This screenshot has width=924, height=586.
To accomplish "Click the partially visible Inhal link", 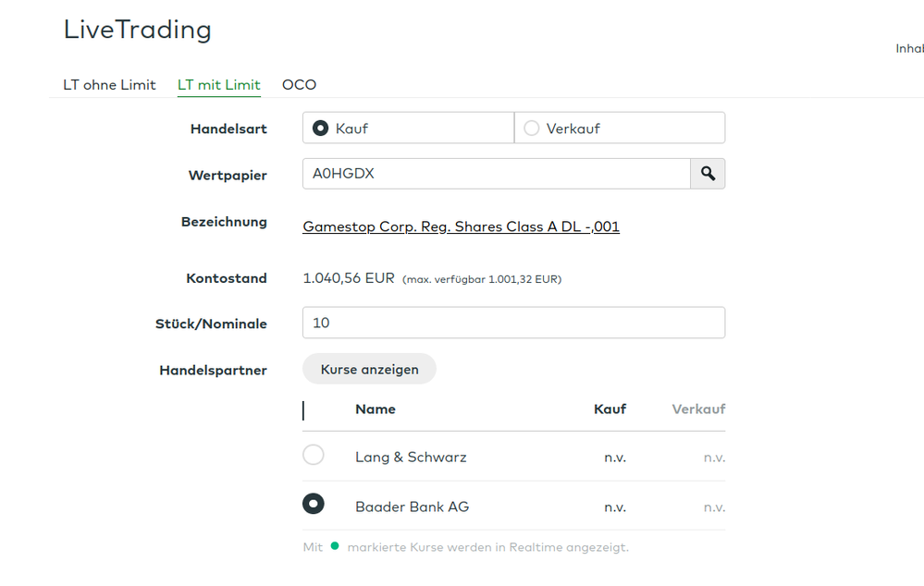I will pyautogui.click(x=909, y=49).
